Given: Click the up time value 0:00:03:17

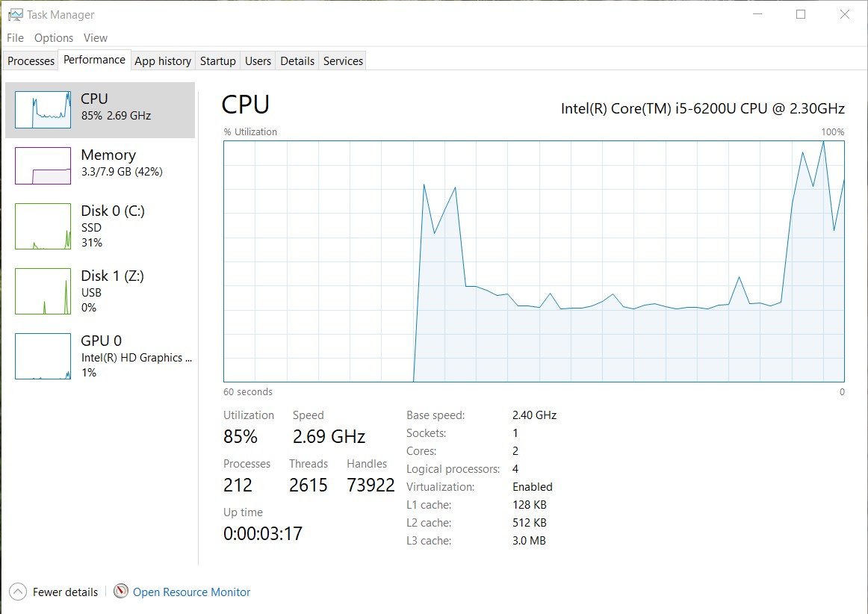Looking at the screenshot, I should pos(263,534).
